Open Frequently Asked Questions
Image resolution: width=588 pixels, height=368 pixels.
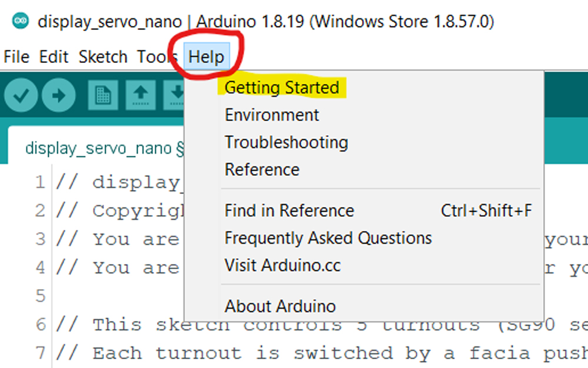(328, 238)
